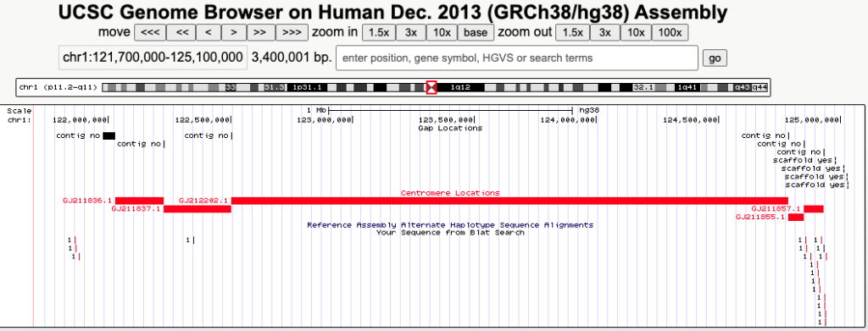The width and height of the screenshot is (868, 331).
Task: Click the 32.1 band on ideogram
Action: (x=643, y=87)
